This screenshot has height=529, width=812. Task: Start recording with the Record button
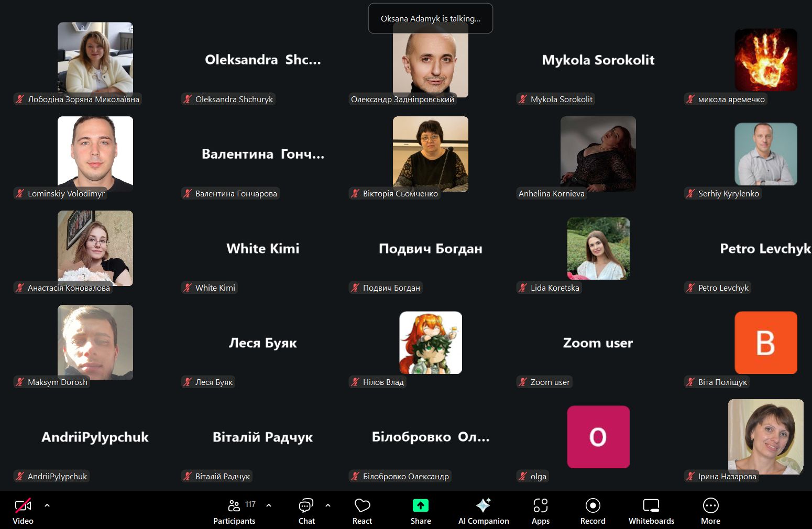(x=592, y=505)
